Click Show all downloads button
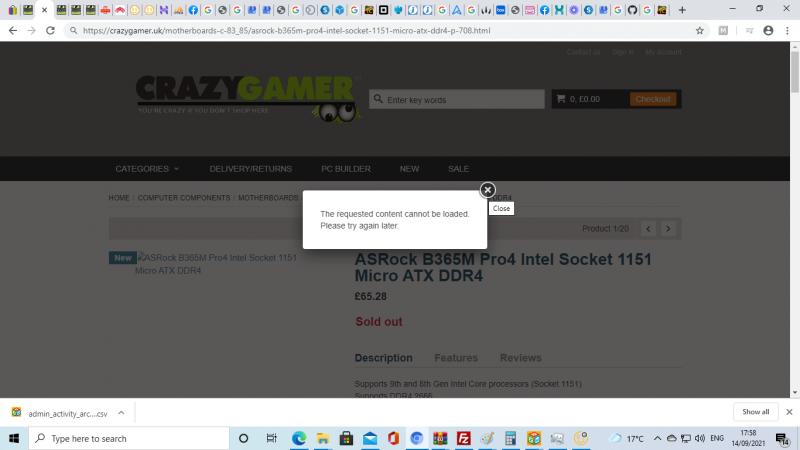800x450 pixels. click(755, 412)
